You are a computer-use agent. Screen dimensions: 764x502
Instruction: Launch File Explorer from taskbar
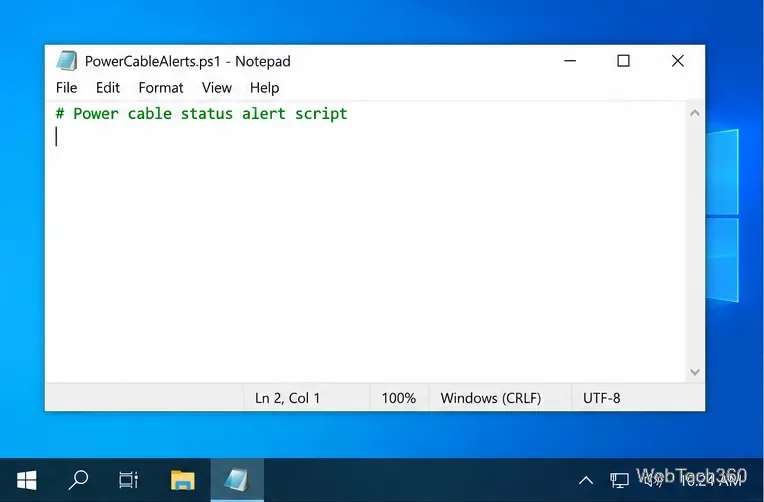pos(183,480)
